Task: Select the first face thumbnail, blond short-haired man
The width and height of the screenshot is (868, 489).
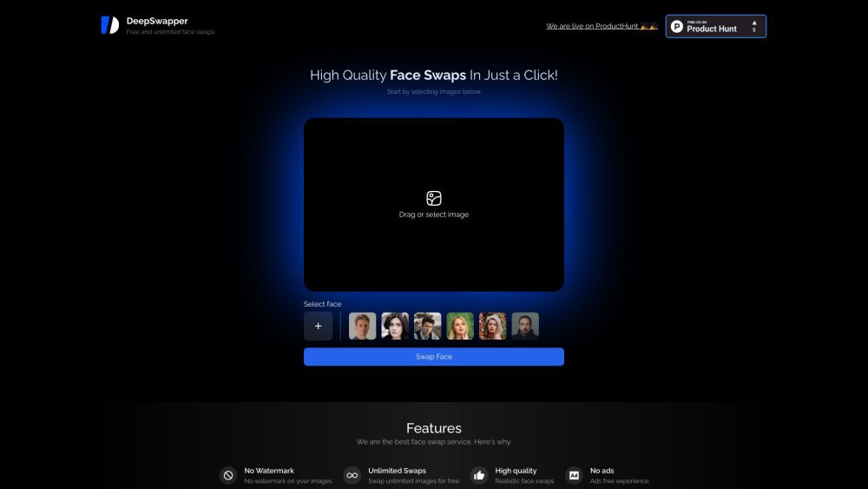Action: [x=362, y=327]
